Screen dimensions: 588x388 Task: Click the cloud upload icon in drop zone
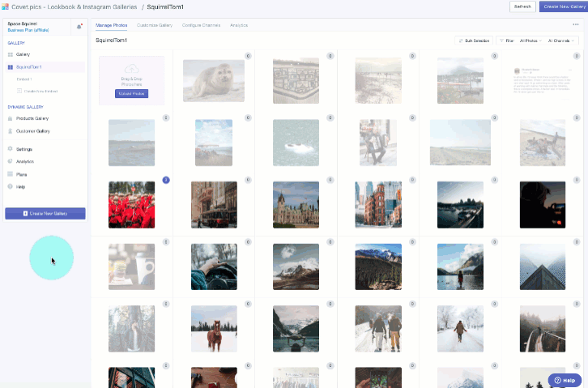click(132, 69)
